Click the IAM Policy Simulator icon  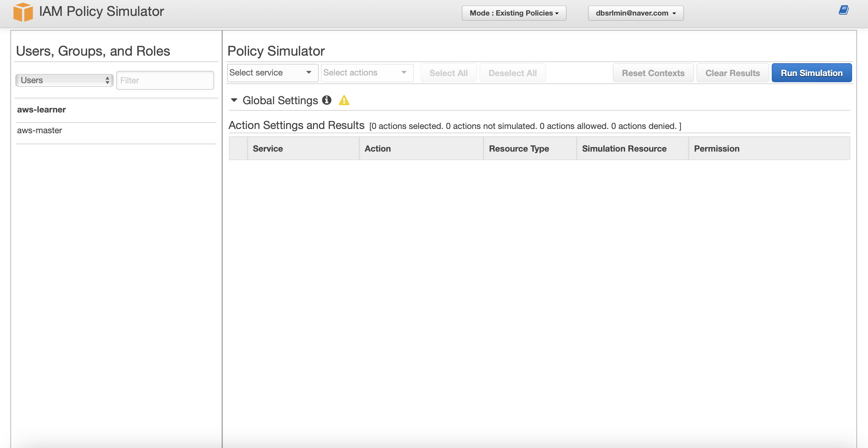(x=22, y=13)
